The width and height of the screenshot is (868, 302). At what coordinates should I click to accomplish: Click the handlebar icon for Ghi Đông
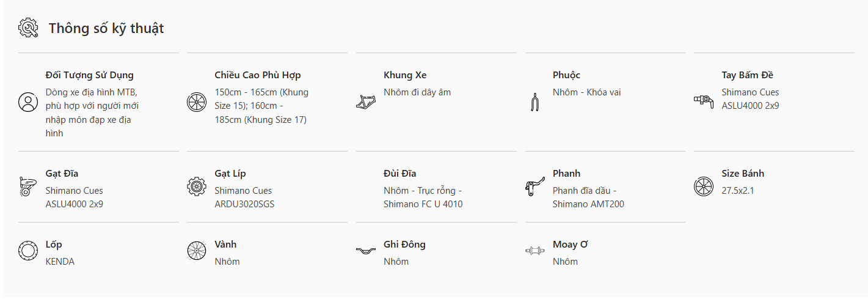365,251
